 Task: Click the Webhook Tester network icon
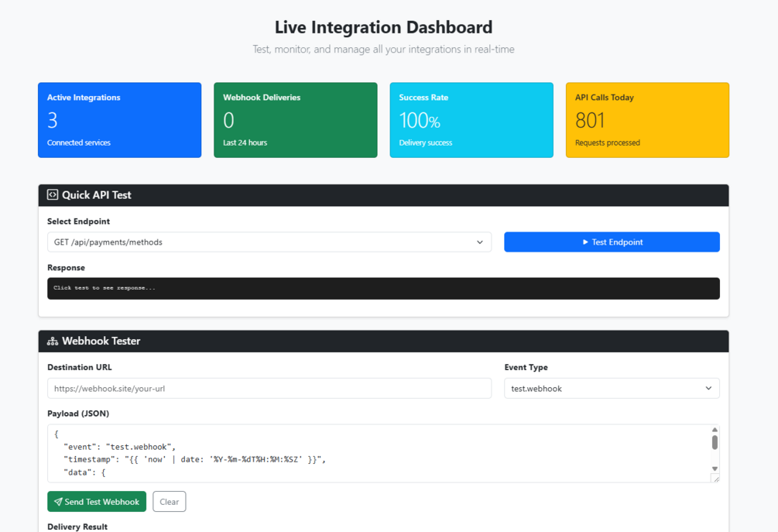pos(53,342)
